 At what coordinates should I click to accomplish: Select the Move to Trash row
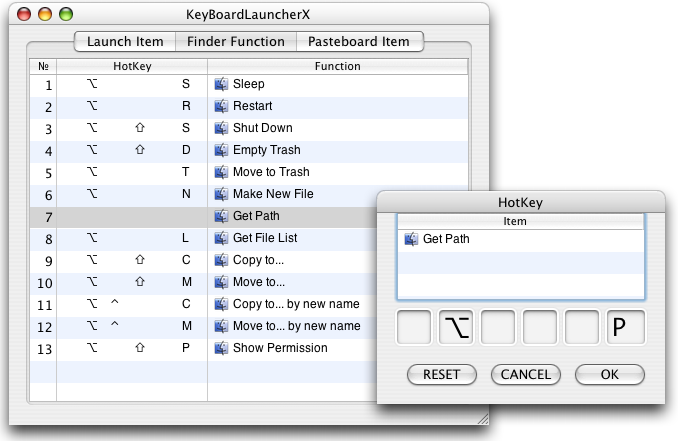[x=249, y=172]
